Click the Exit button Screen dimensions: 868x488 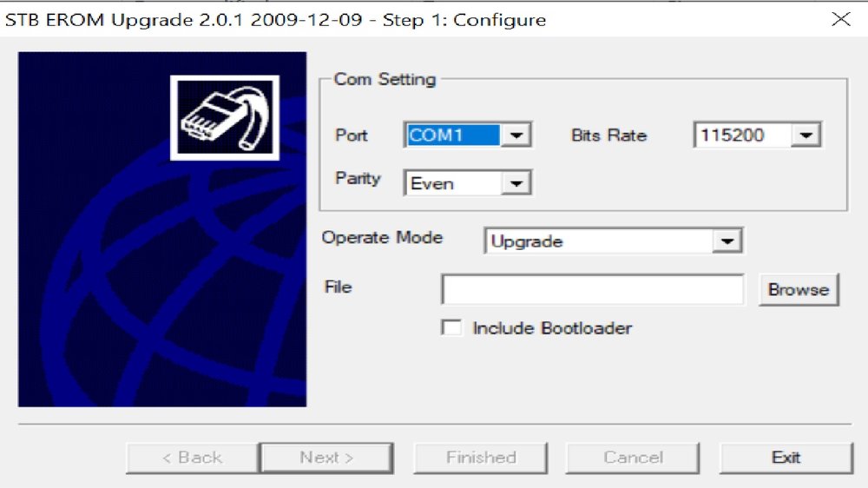click(786, 458)
